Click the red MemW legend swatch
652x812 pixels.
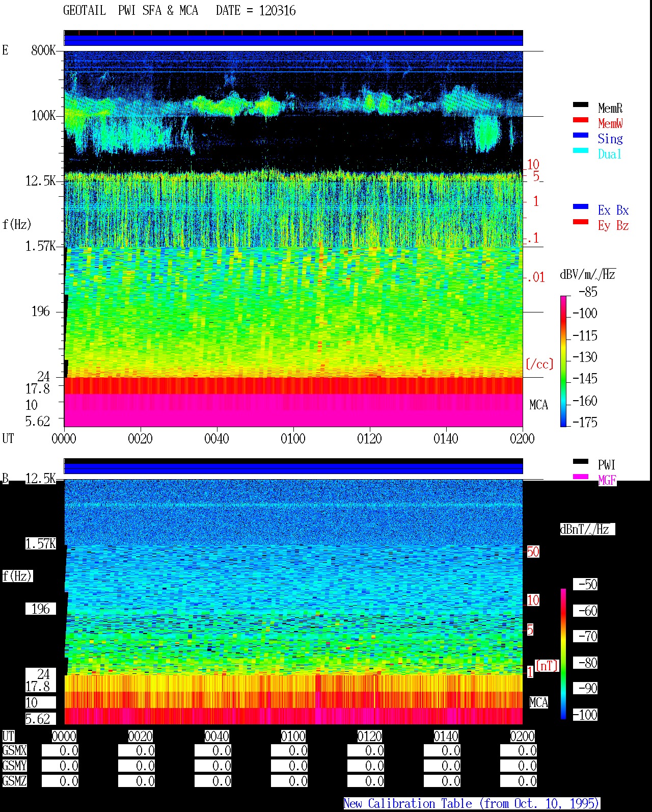point(581,120)
